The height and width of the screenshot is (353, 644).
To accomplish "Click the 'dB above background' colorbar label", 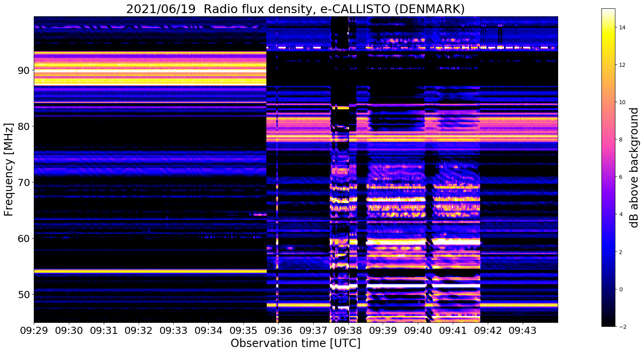I will (x=634, y=167).
